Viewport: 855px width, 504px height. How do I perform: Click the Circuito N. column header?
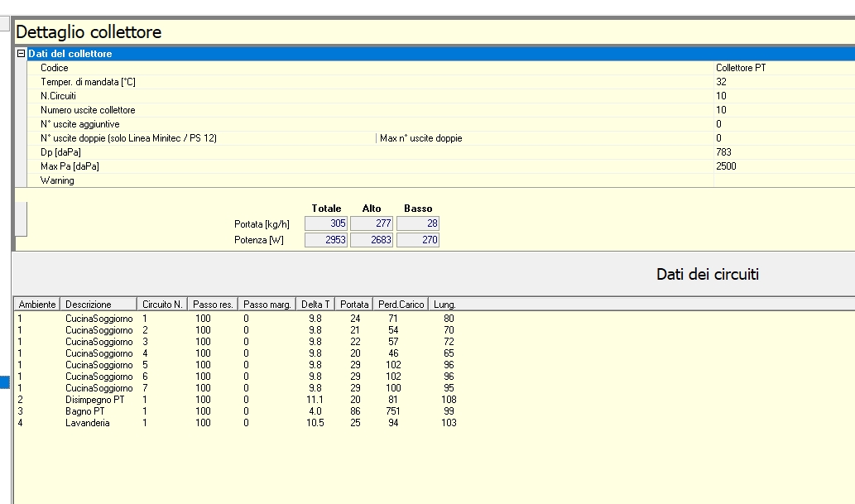tap(162, 305)
